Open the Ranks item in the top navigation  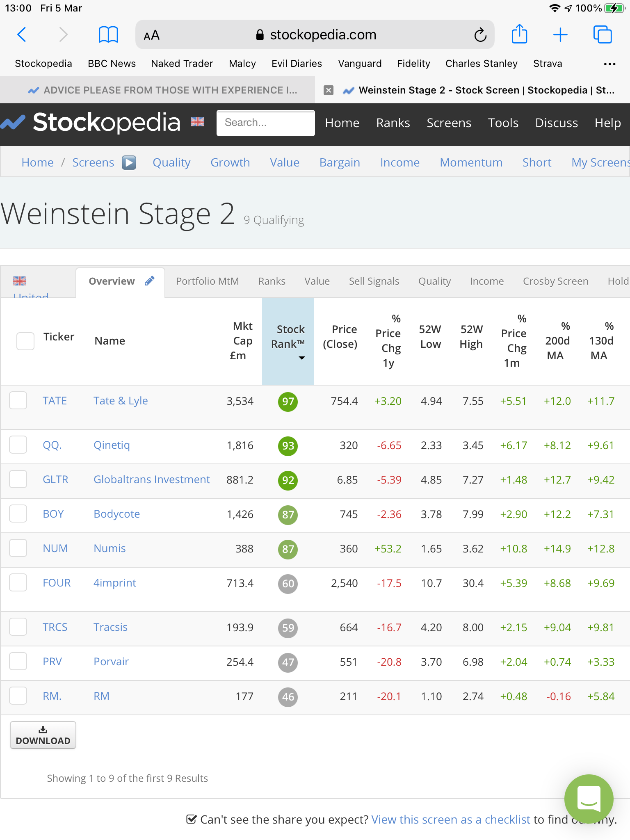pos(393,123)
